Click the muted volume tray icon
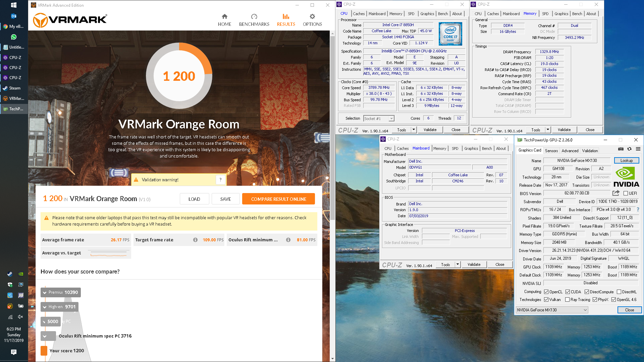 point(20,317)
